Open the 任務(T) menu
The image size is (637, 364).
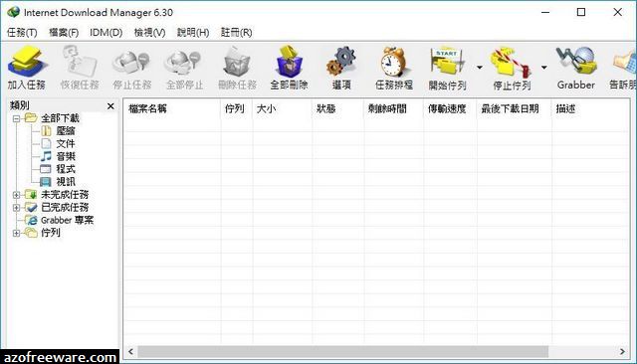pos(22,33)
